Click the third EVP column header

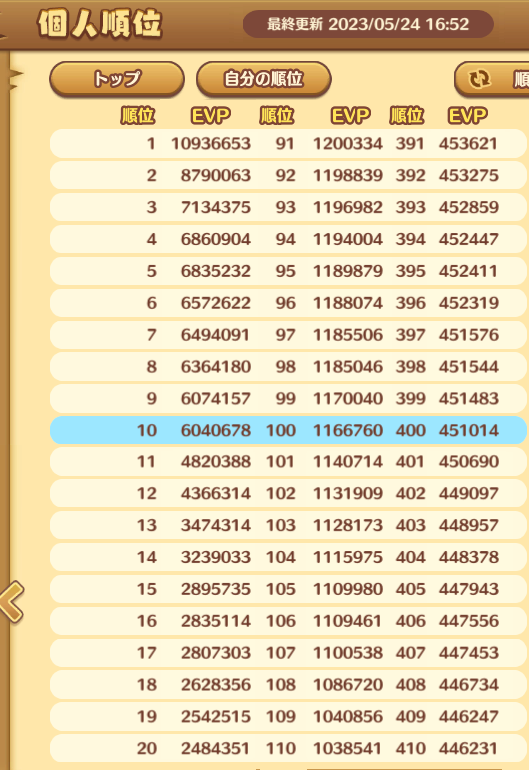tap(468, 116)
